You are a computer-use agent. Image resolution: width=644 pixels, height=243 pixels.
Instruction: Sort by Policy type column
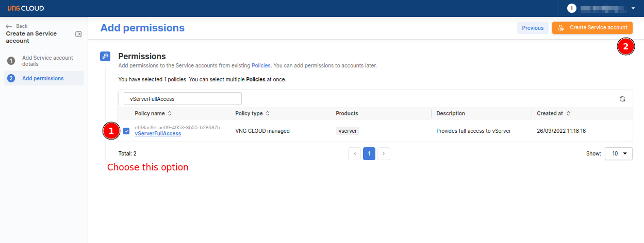coord(268,113)
